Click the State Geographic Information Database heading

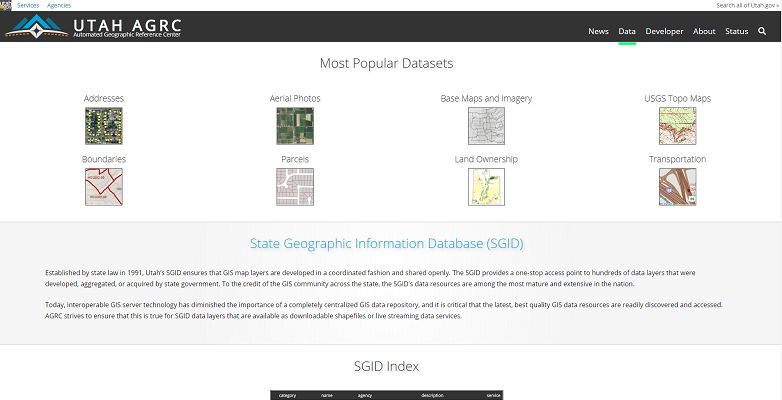[x=387, y=243]
